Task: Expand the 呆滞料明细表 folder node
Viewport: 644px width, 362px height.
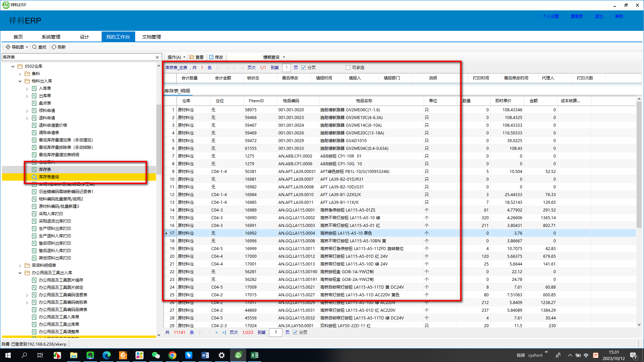Action: click(20, 265)
